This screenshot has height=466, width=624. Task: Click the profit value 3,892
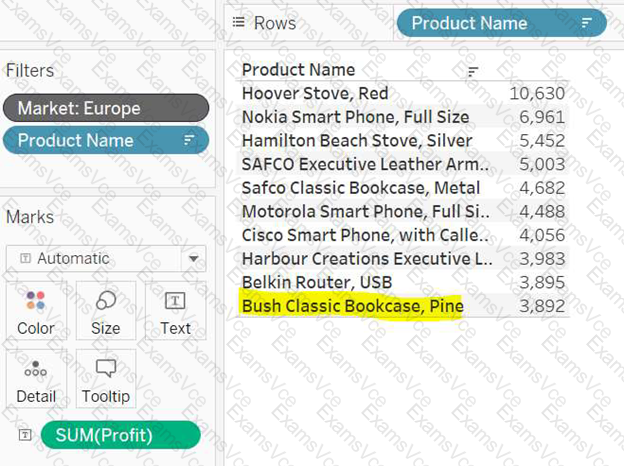coord(542,306)
